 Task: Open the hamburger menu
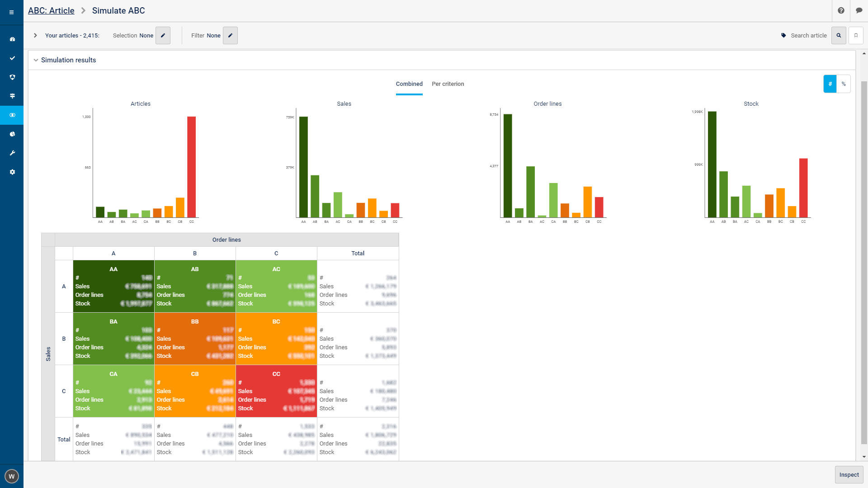point(11,12)
